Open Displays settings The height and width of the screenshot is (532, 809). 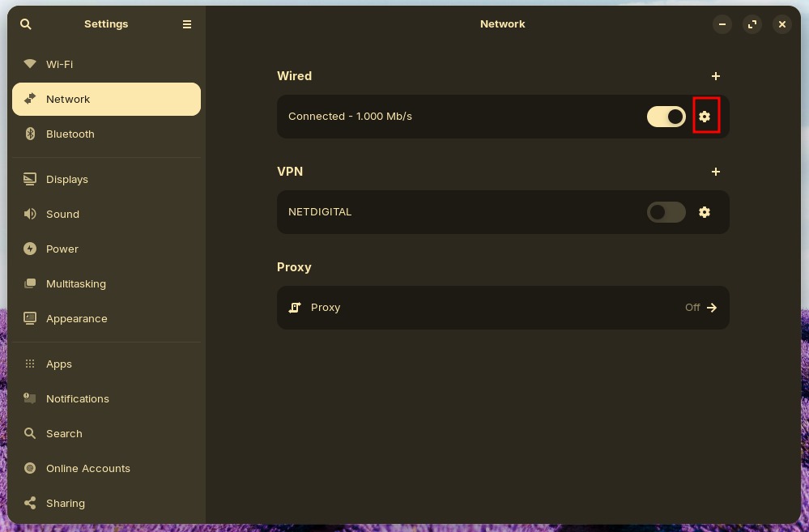[66, 179]
